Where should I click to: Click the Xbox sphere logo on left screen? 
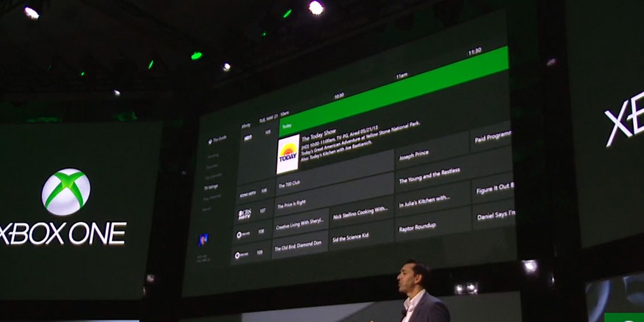click(66, 192)
